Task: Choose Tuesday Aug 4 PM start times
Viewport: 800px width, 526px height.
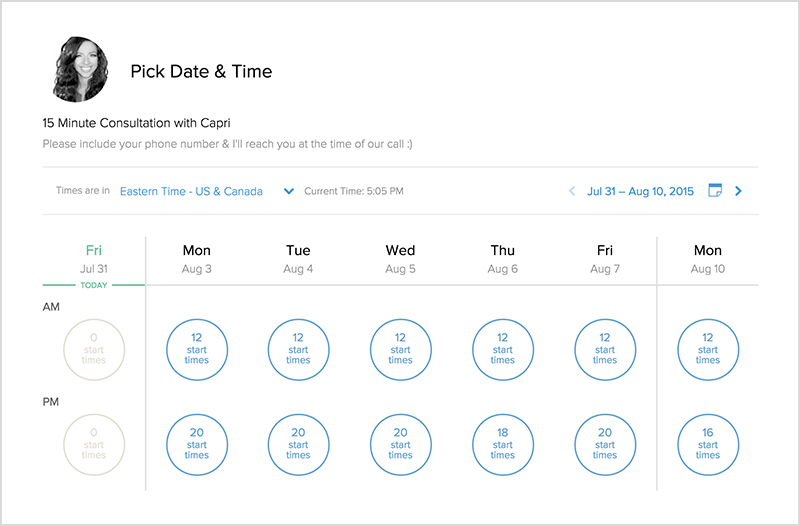Action: point(298,444)
